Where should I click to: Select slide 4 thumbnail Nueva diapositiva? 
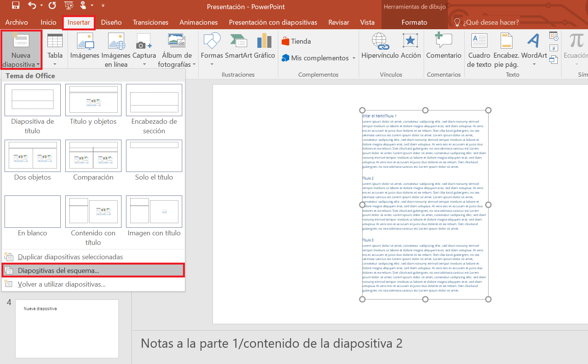67,329
